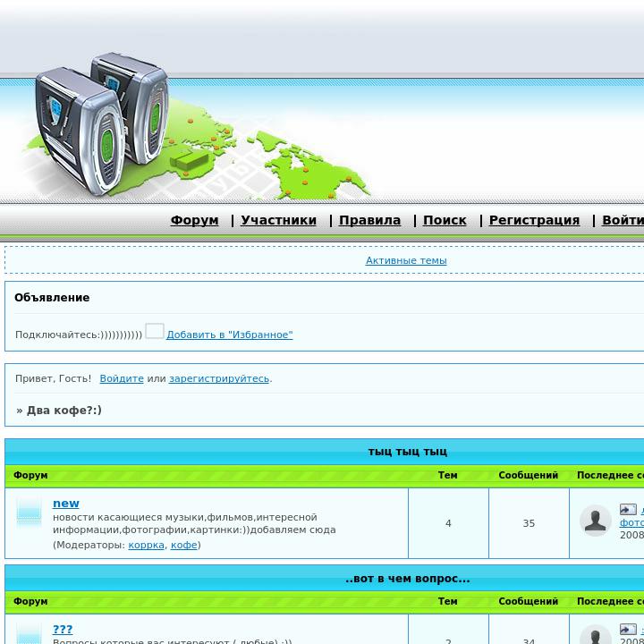Open moderator коррка profile
The height and width of the screenshot is (644, 644).
coord(146,545)
